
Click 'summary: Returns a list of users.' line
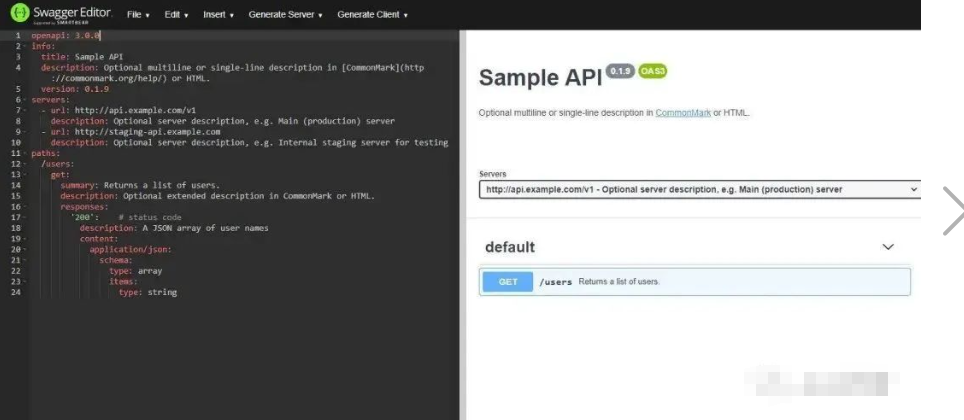pyautogui.click(x=140, y=185)
